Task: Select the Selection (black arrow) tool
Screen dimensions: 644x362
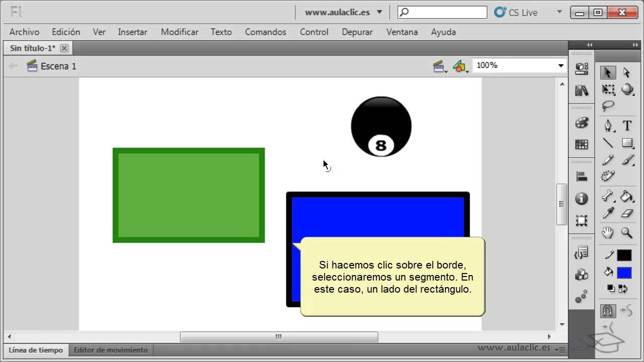Action: [608, 72]
